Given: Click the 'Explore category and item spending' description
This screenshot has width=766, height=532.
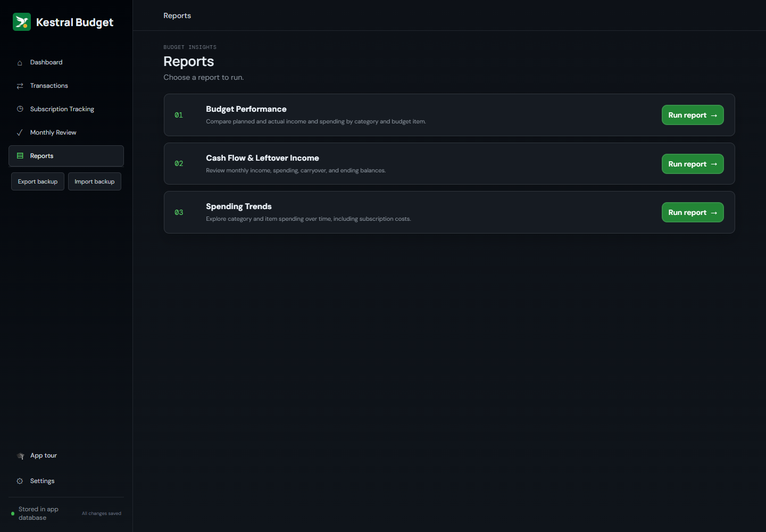Looking at the screenshot, I should pos(309,219).
